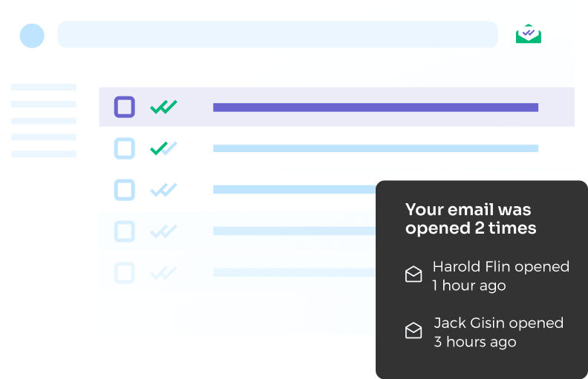Select the third sidebar menu item
Screen dimensions: 588x379
click(x=44, y=121)
